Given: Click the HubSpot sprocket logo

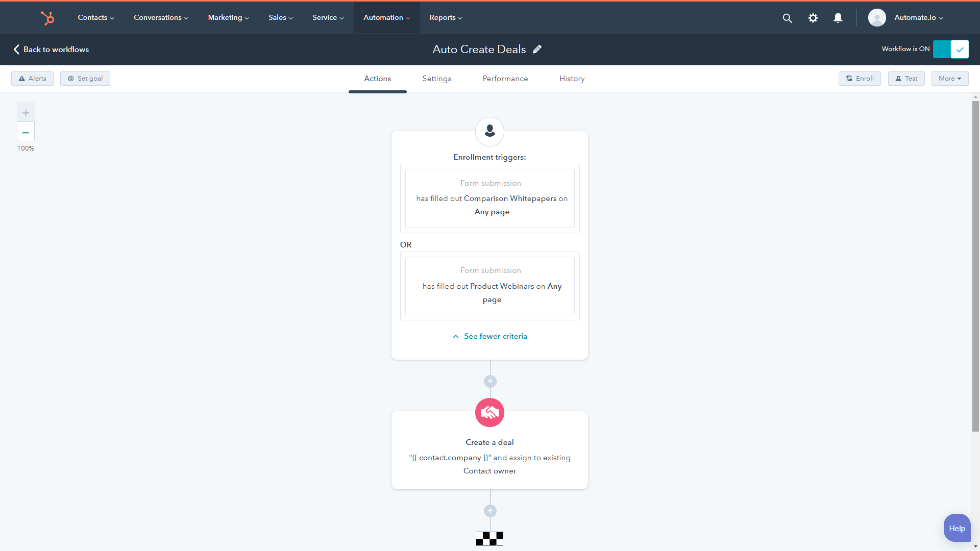Looking at the screenshot, I should pos(47,17).
